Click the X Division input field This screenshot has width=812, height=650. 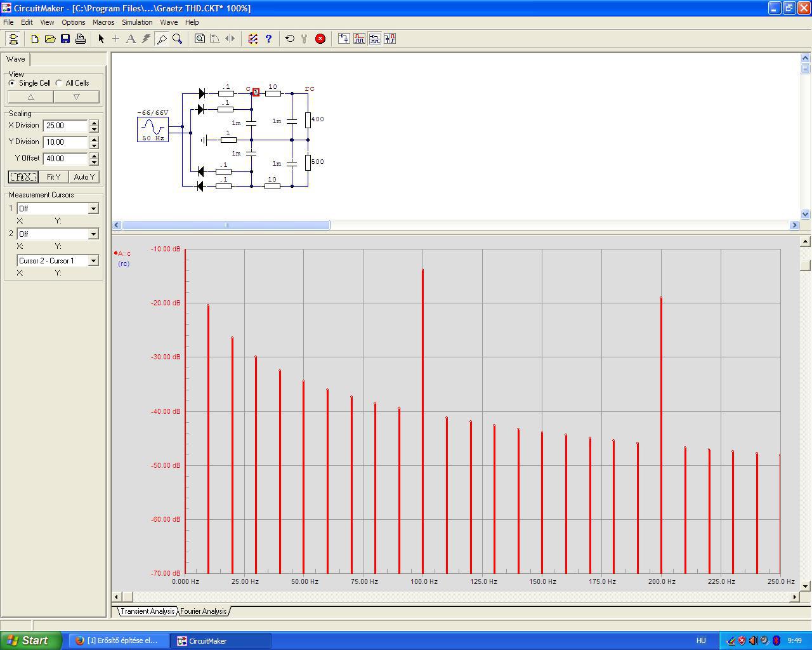[66, 126]
